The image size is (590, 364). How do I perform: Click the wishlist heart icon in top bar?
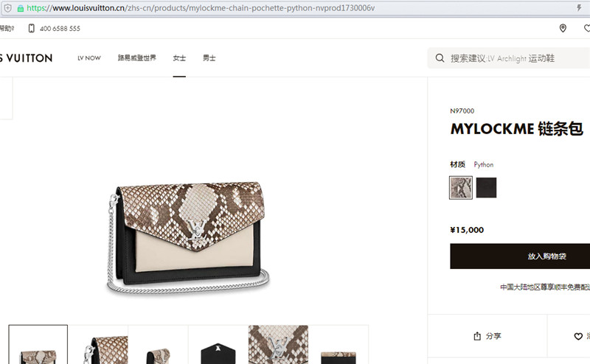(x=587, y=28)
